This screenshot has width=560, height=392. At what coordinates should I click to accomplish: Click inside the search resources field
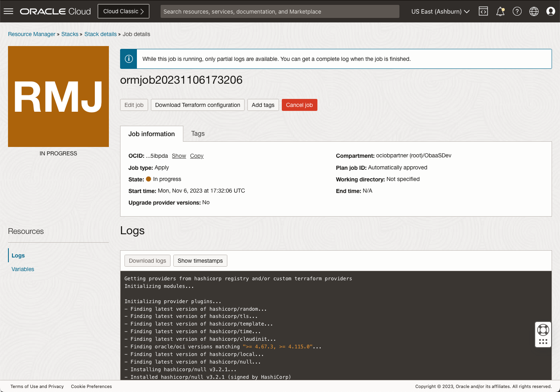coord(280,11)
